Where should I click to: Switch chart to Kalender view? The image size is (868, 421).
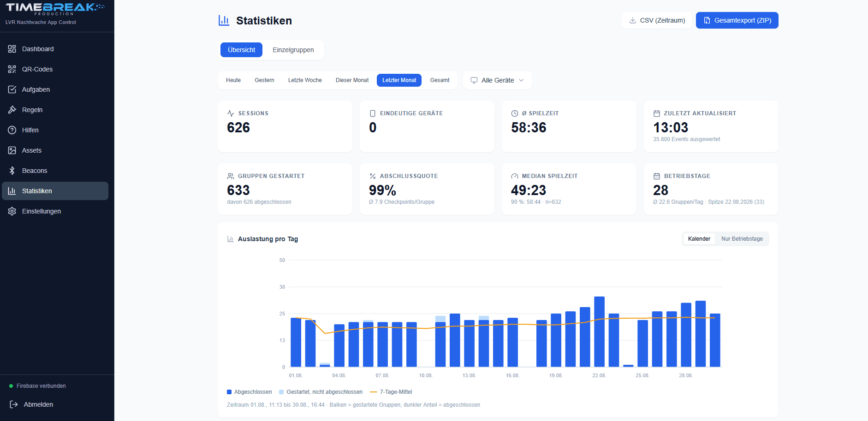tap(699, 239)
